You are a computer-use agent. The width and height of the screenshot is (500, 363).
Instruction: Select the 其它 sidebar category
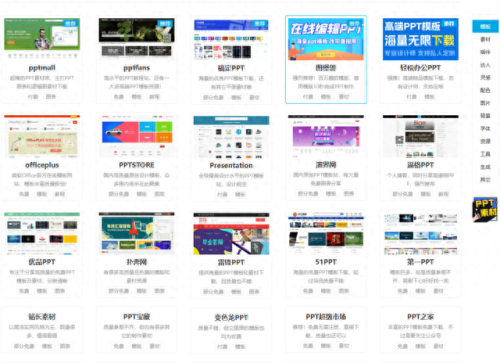tap(485, 180)
